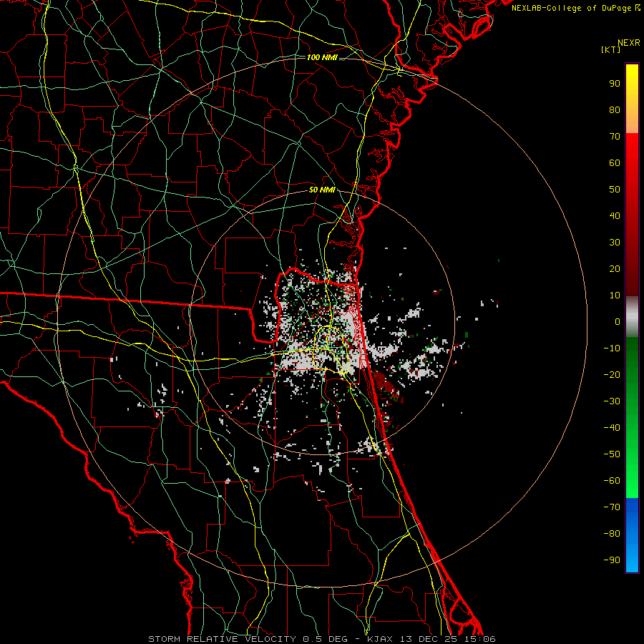Click the 50 NMI range ring label

(322, 190)
